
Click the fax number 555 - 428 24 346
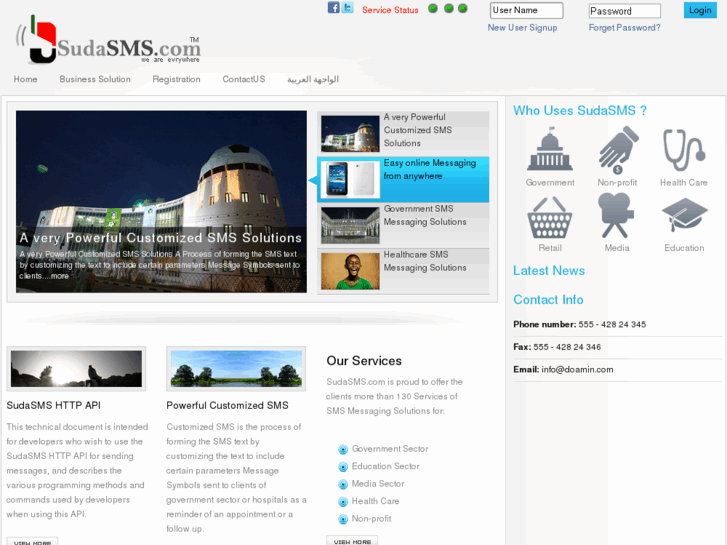point(567,347)
